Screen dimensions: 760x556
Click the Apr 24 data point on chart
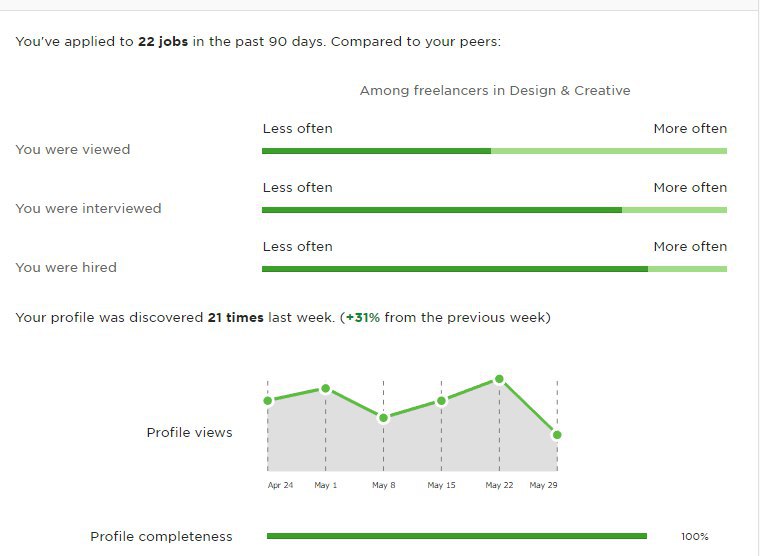(268, 400)
